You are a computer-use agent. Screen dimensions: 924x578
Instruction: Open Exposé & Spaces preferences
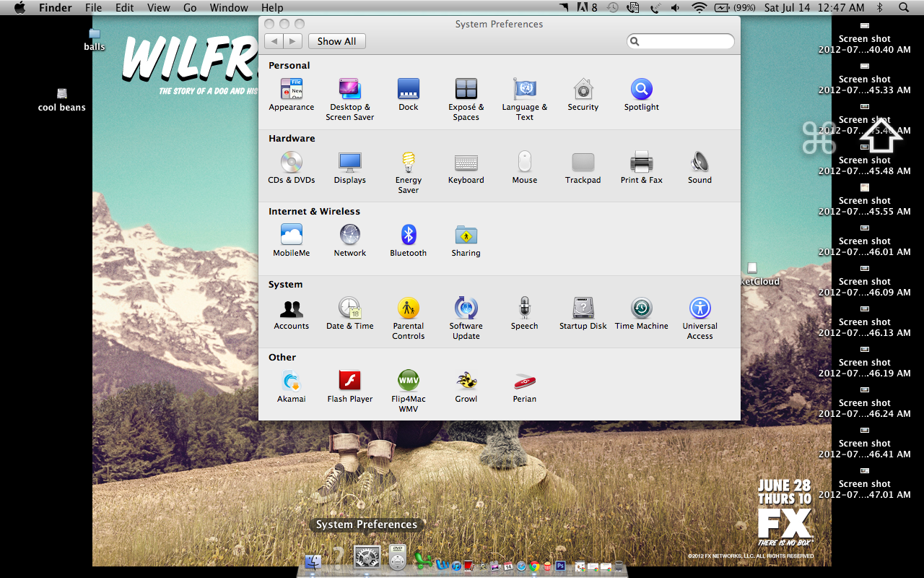466,100
